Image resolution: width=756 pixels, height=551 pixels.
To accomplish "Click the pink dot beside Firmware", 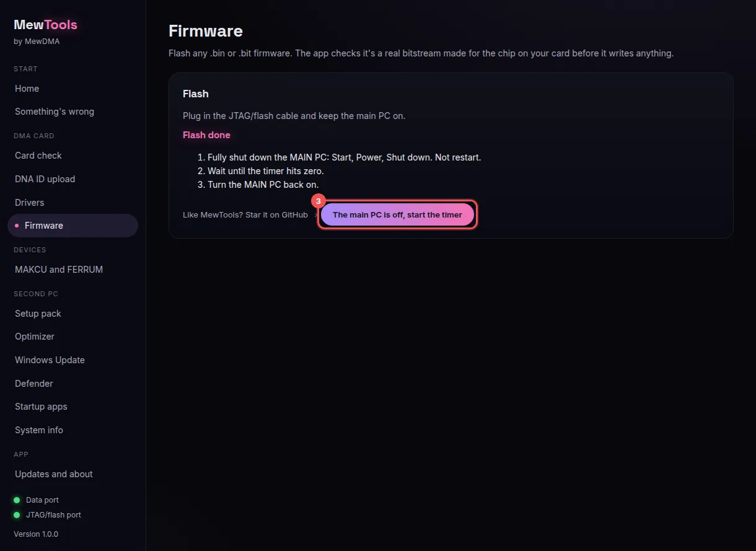I will pyautogui.click(x=17, y=226).
